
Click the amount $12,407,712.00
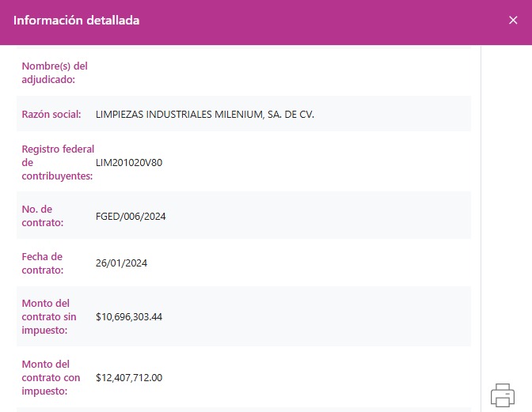point(129,378)
